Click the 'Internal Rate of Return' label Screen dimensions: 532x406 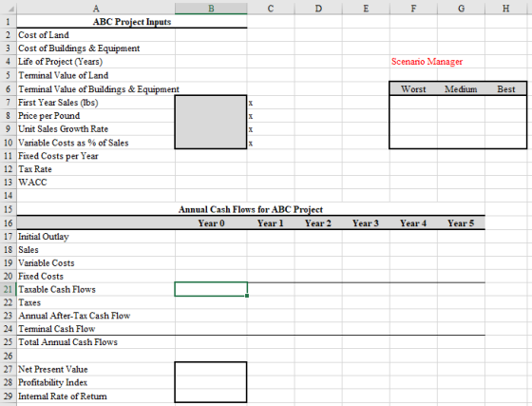point(63,396)
